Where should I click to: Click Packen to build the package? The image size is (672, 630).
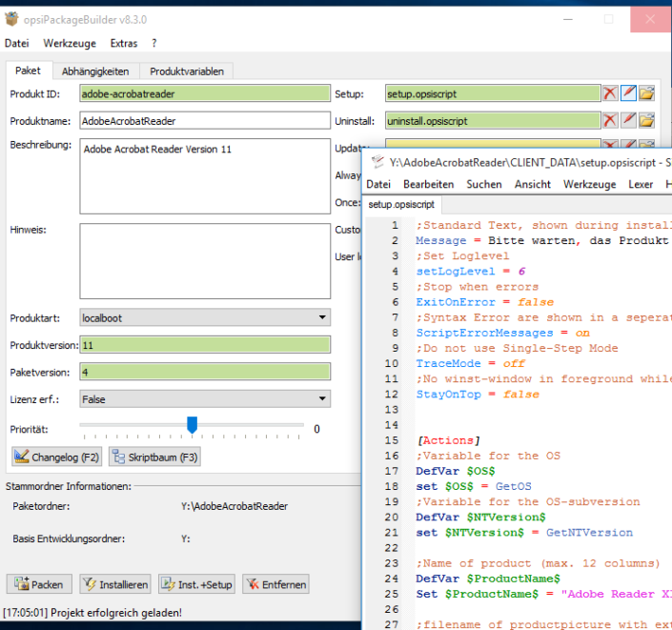click(x=39, y=584)
